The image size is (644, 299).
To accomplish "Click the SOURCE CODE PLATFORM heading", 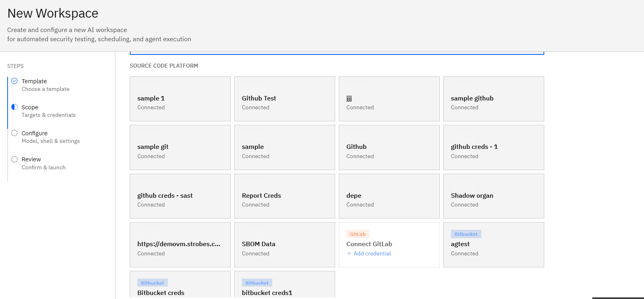I will (164, 66).
